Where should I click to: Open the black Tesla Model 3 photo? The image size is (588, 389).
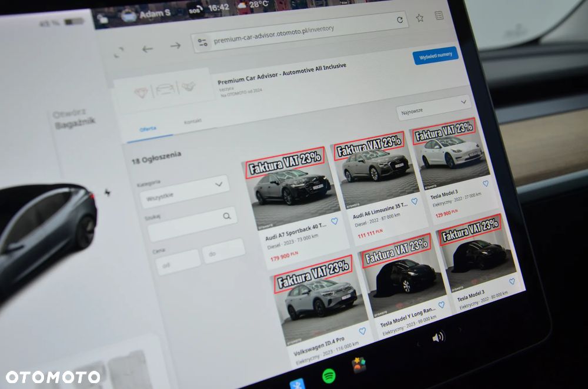point(477,252)
